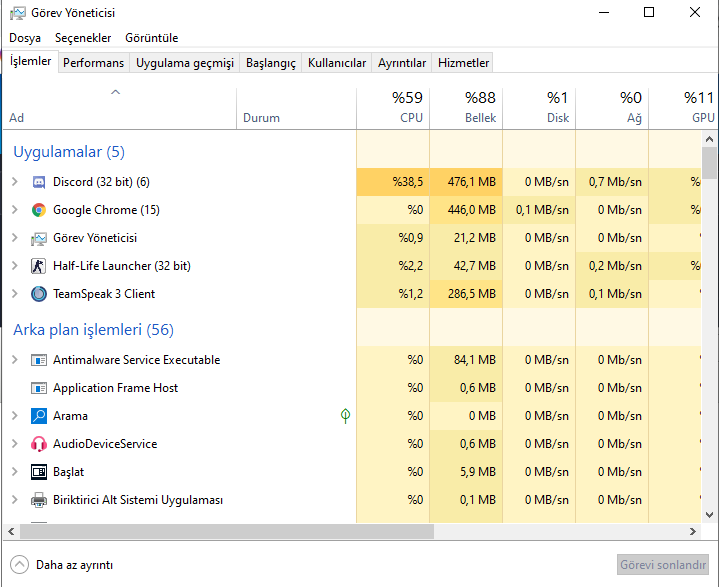Screen dimensions: 719x587
Task: Switch to the Başlangıç tab
Action: (271, 63)
